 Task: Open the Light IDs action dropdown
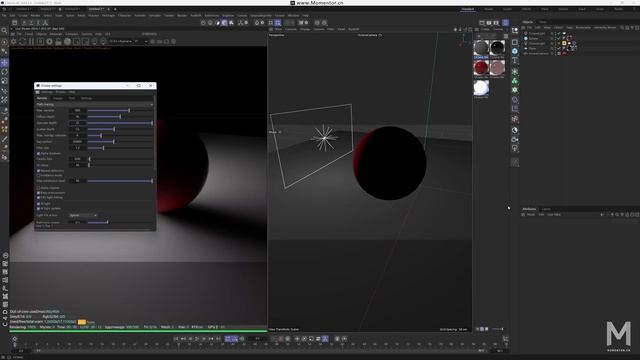tap(83, 215)
